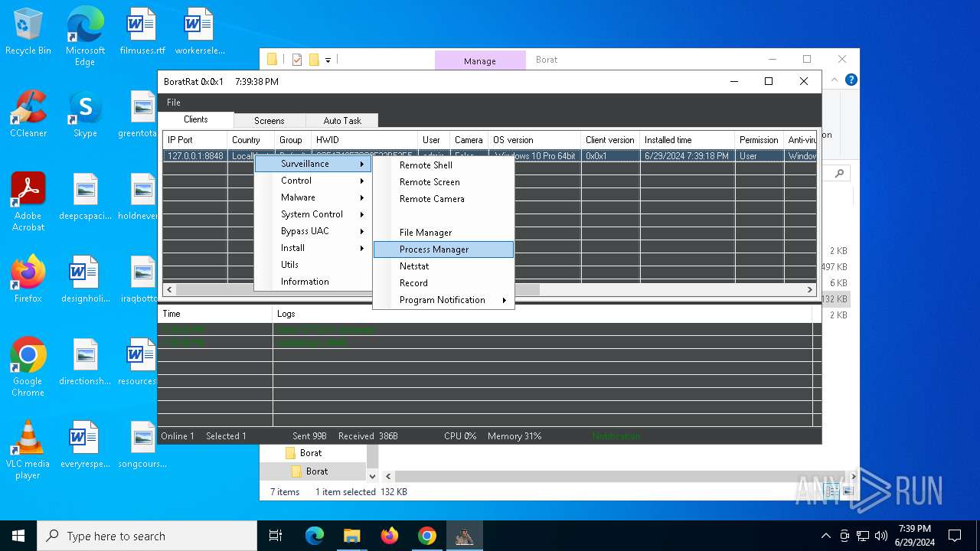The height and width of the screenshot is (551, 980).
Task: Sort clients by IP Port column
Action: [x=194, y=140]
